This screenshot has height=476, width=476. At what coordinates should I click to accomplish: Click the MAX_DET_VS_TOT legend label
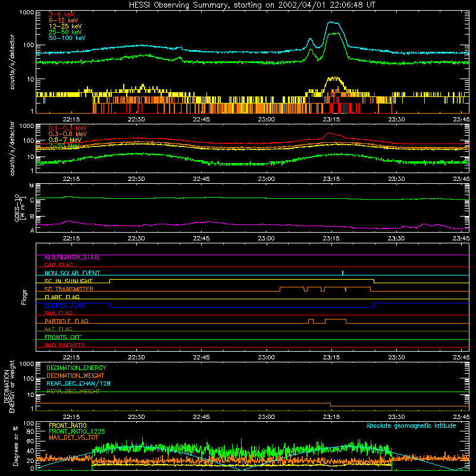pyautogui.click(x=73, y=437)
